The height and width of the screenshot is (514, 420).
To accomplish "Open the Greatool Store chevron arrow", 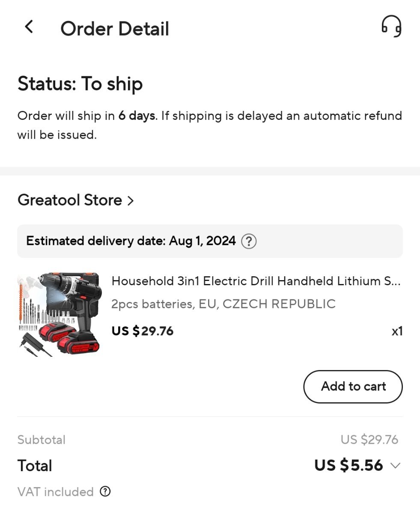I will (x=131, y=200).
